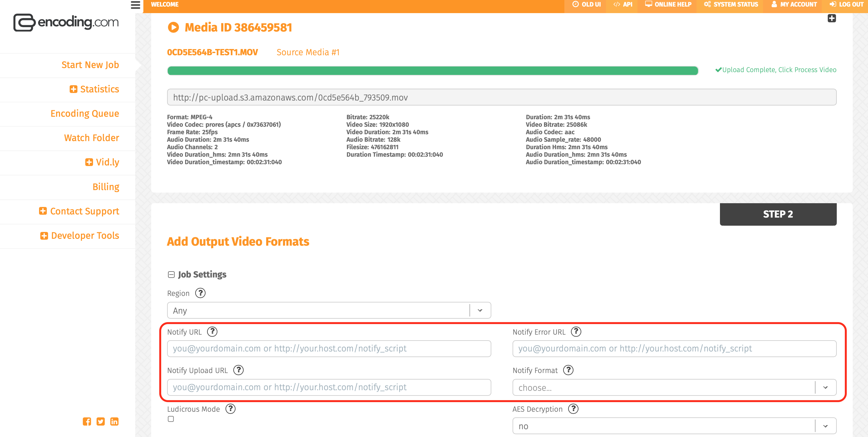Click the plus icon next to Statistics
The image size is (868, 437).
click(73, 89)
